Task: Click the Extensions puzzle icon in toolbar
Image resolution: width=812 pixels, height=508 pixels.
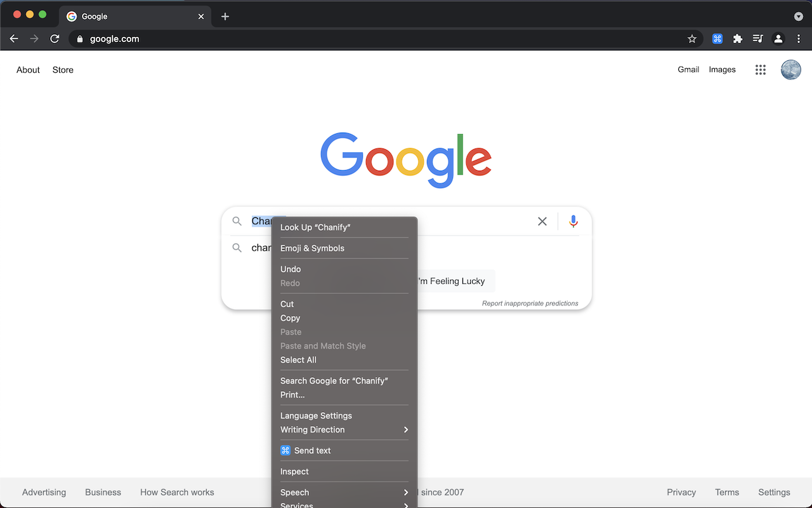Action: [x=738, y=39]
